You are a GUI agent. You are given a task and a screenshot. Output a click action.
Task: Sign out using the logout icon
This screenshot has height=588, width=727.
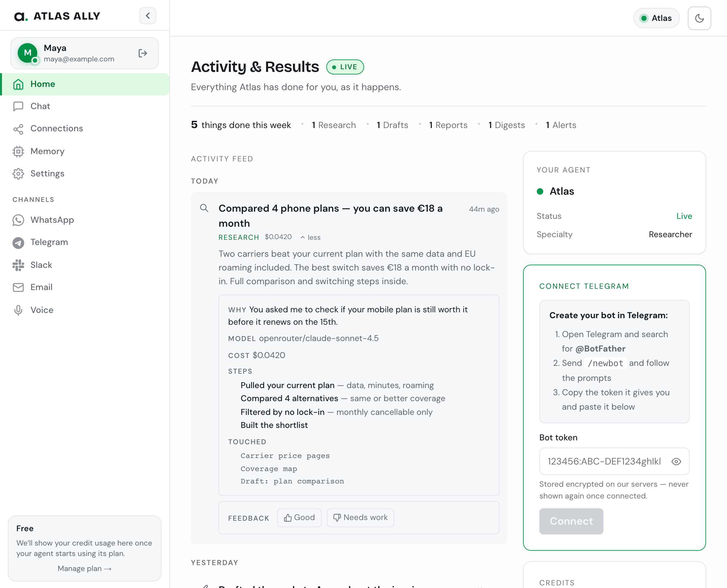pyautogui.click(x=143, y=53)
